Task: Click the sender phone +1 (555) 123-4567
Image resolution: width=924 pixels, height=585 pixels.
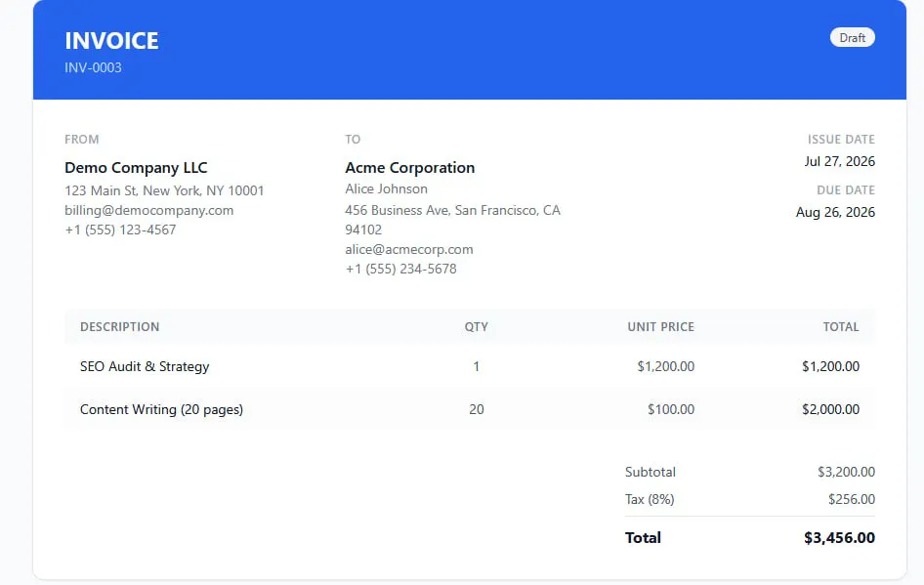Action: [x=120, y=230]
